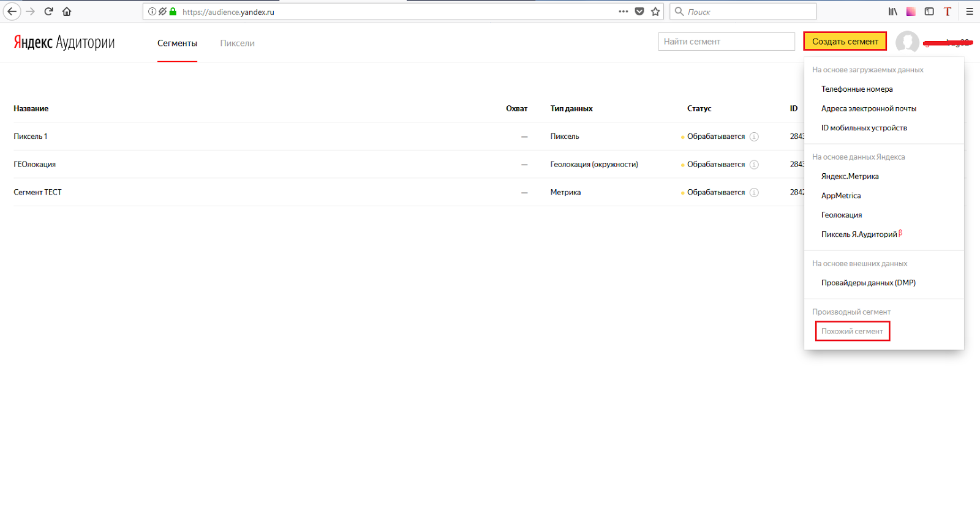The height and width of the screenshot is (519, 980).
Task: Open the page actions three-dot menu
Action: click(x=624, y=12)
